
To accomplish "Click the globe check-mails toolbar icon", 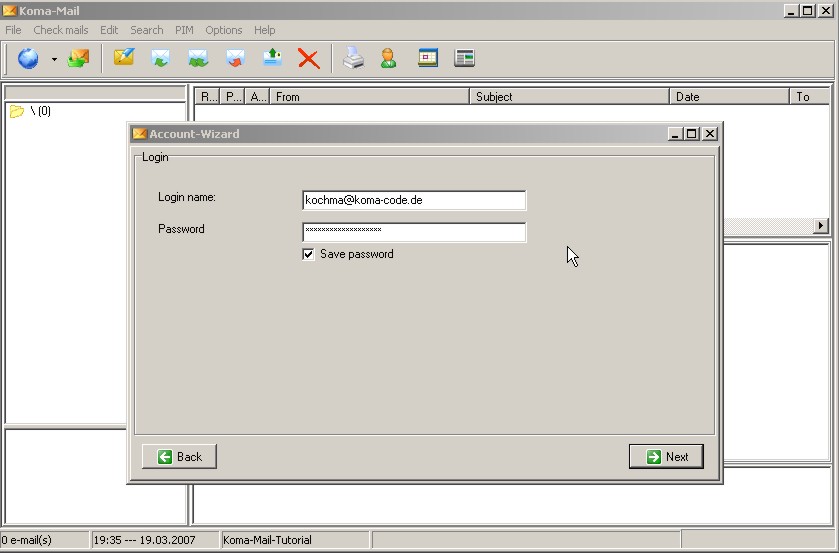I will 28,58.
